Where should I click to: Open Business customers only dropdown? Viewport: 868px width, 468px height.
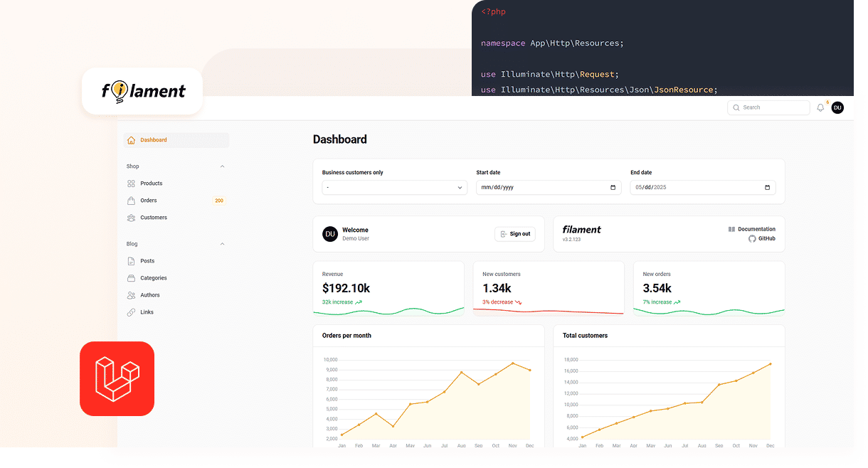coord(395,188)
